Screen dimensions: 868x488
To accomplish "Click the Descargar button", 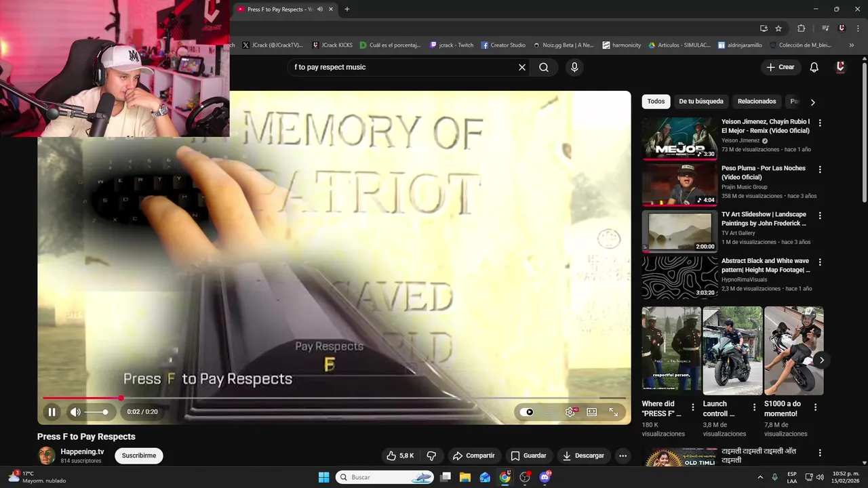I will [583, 455].
